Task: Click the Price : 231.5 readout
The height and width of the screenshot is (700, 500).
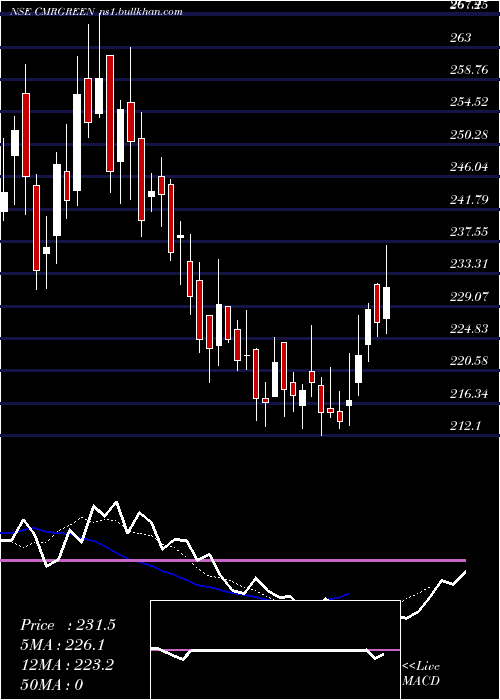Action: click(68, 625)
